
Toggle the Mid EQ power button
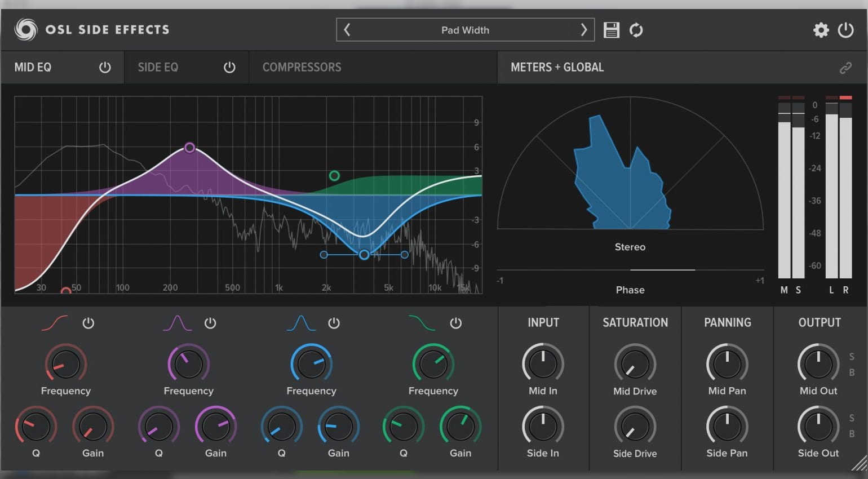[x=105, y=67]
